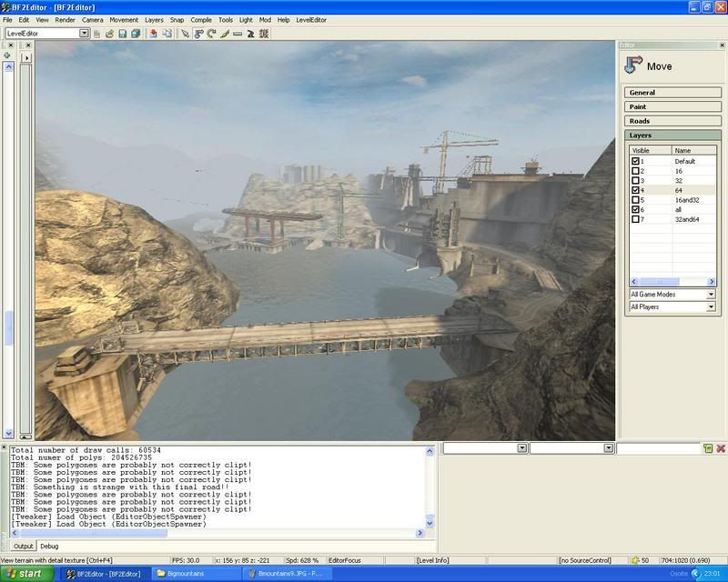Toggle visibility checkbox of layer 32and64
This screenshot has width=728, height=582.
[x=635, y=219]
